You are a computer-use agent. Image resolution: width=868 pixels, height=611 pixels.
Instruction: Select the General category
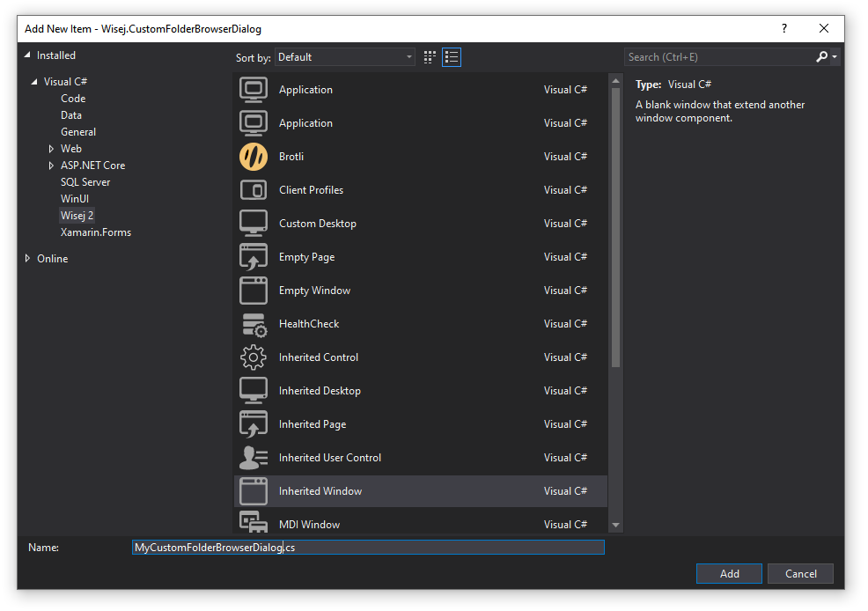click(x=78, y=132)
